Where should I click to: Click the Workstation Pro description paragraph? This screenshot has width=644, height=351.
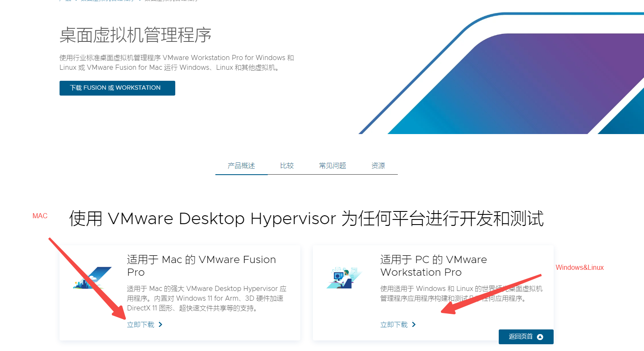pyautogui.click(x=461, y=293)
